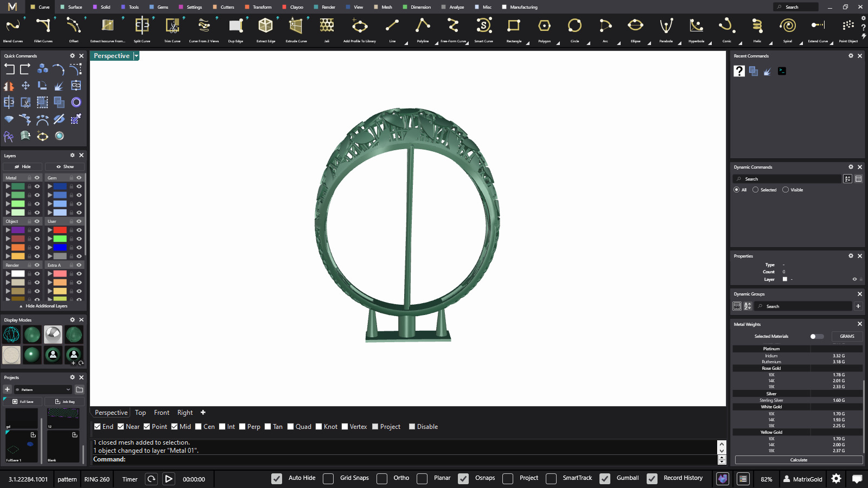Switch to the Right viewport tab
The image size is (868, 488).
(185, 413)
